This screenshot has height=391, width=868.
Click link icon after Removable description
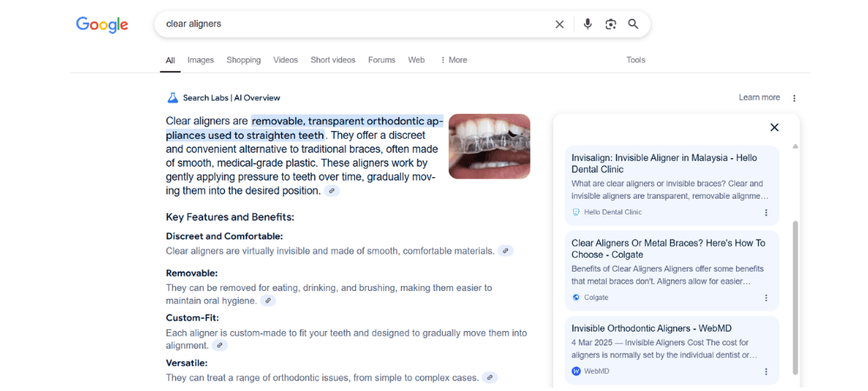(268, 301)
